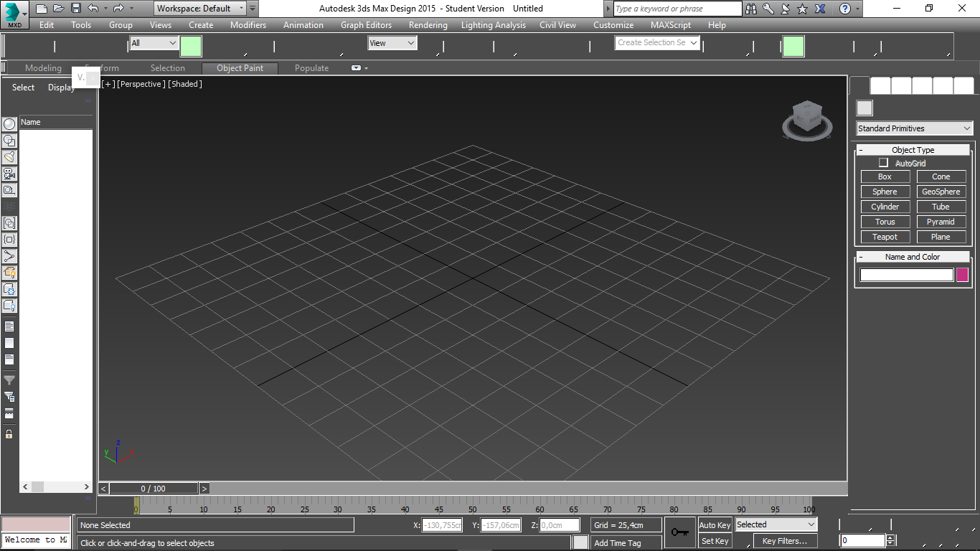Click the Set Key button
This screenshot has width=980, height=551.
[715, 541]
